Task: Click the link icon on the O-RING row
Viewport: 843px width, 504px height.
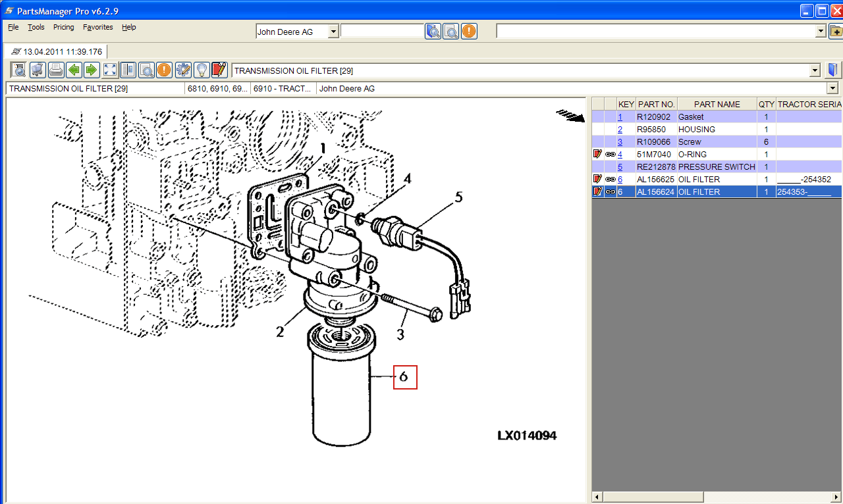Action: (611, 154)
